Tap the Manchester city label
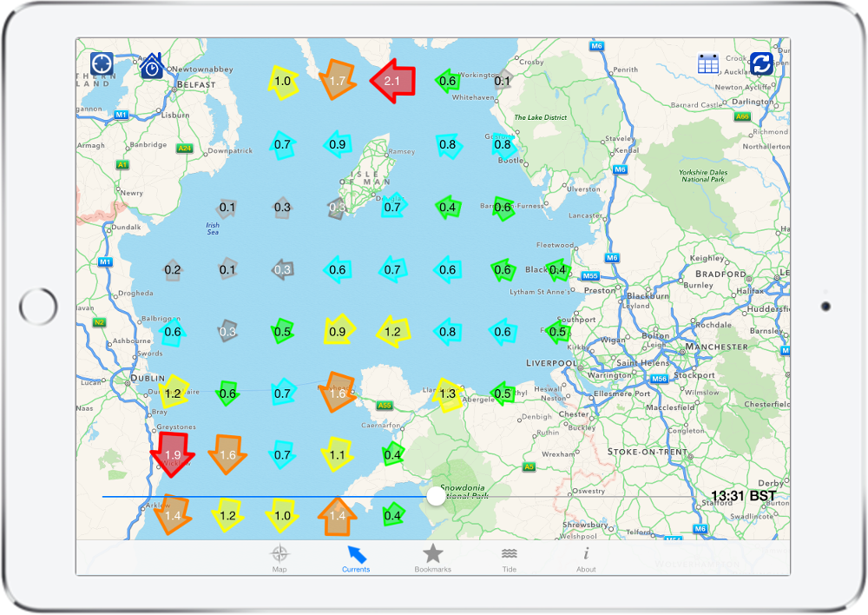This screenshot has height=615, width=868. pyautogui.click(x=717, y=347)
